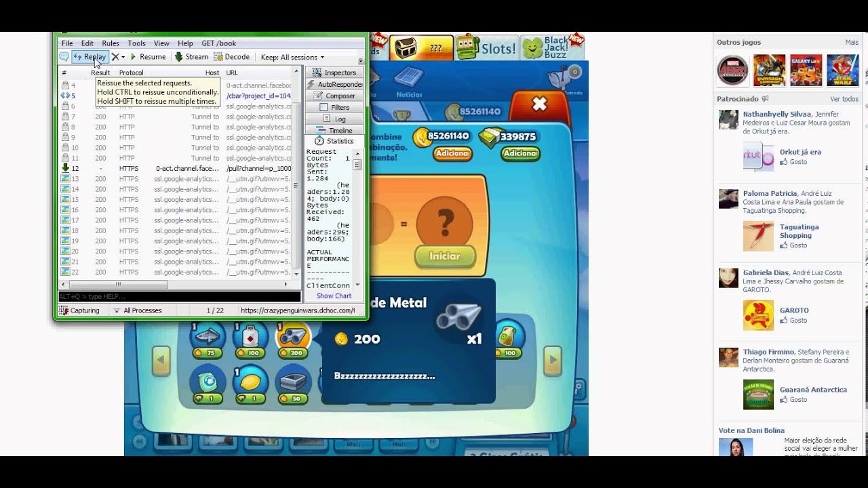Click the Replay toolbar button

click(x=90, y=57)
